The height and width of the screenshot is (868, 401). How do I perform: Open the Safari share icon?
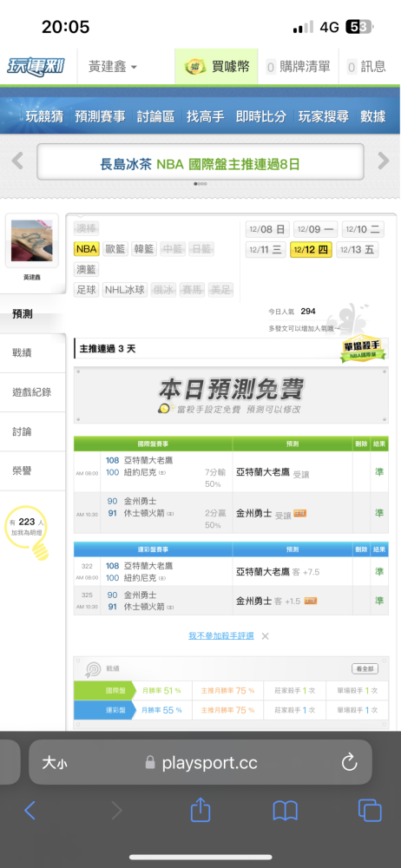(200, 811)
